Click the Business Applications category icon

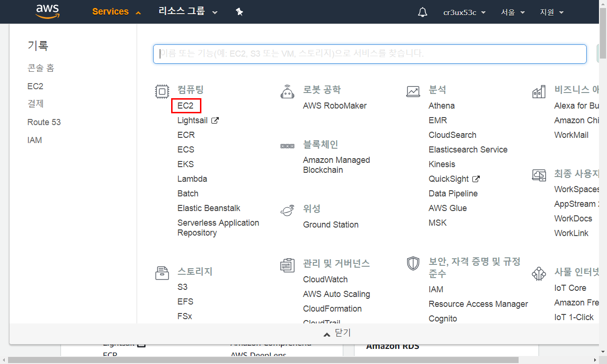[x=539, y=91]
